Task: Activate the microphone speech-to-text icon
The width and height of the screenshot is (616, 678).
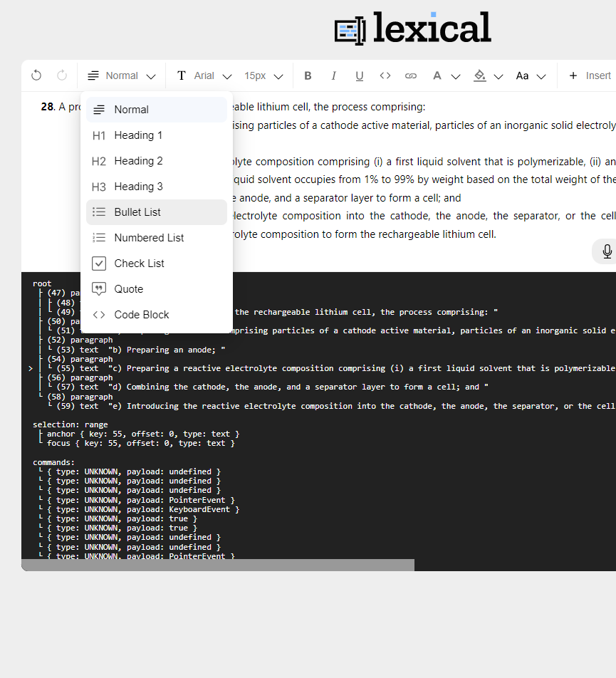Action: tap(607, 251)
